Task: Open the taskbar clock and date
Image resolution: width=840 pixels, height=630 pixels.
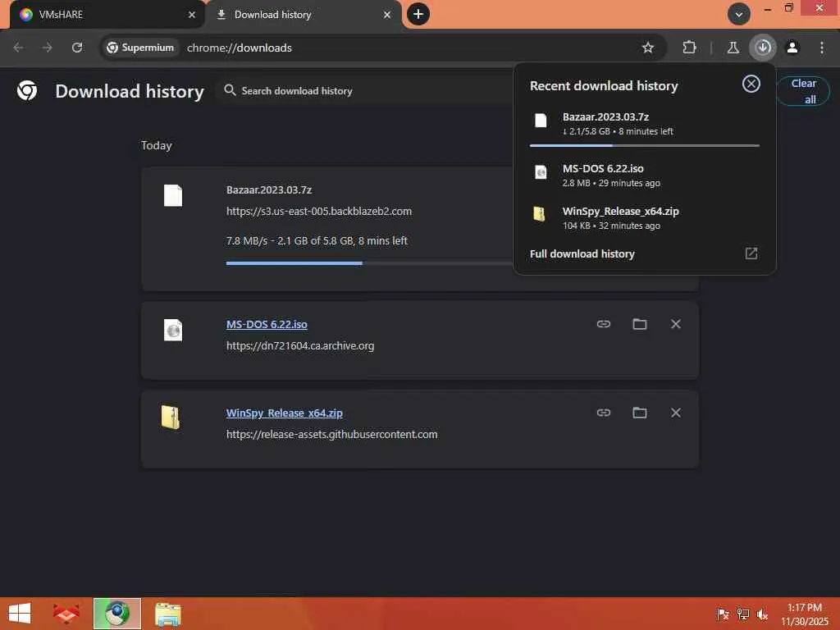Action: 805,614
